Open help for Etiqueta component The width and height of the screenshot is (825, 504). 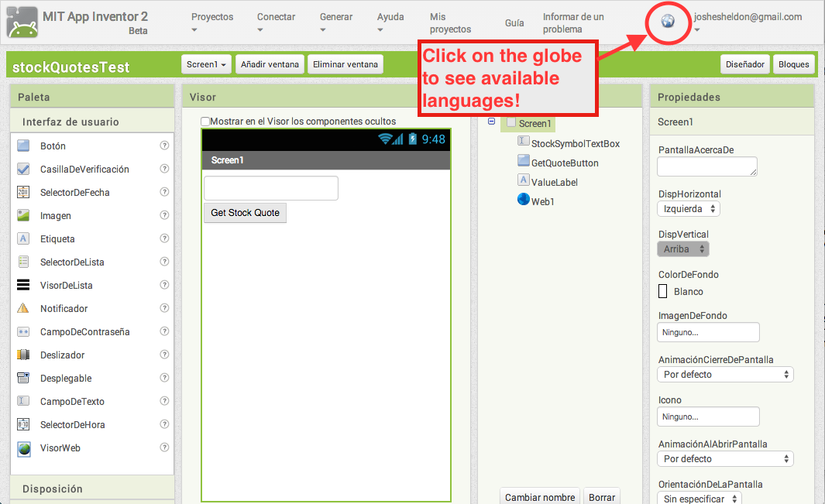tap(164, 238)
